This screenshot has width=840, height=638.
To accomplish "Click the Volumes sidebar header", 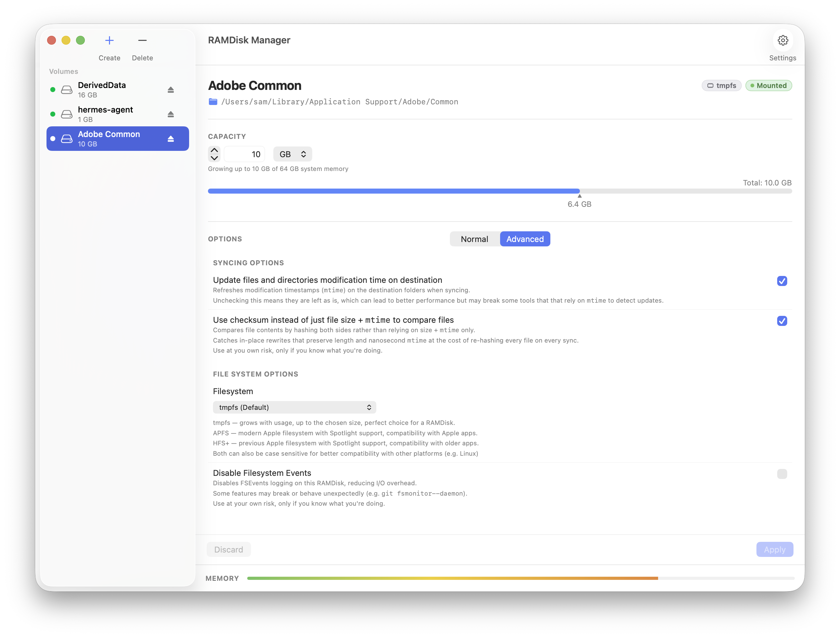I will point(63,71).
